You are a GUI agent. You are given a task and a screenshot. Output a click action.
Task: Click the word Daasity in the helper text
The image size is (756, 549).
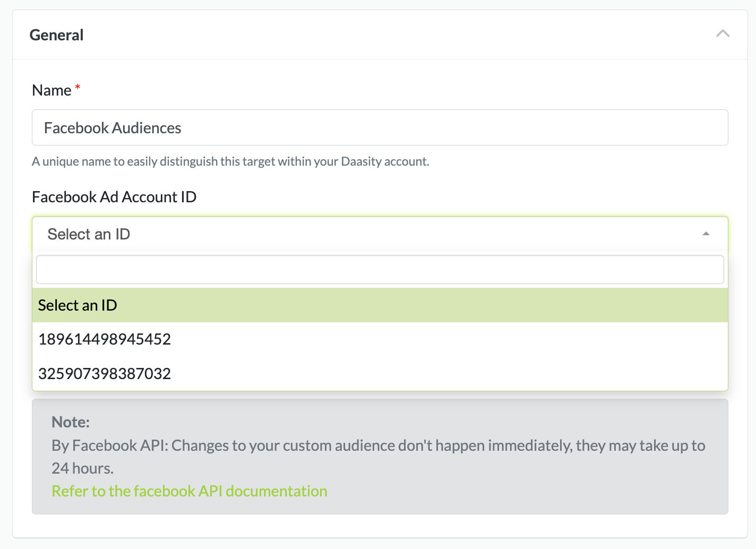[x=361, y=161]
